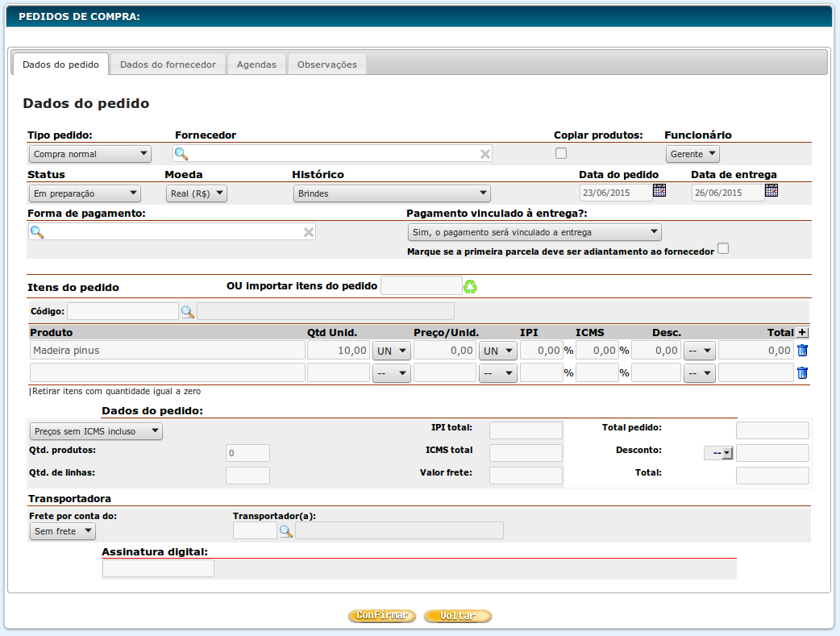Add a new item row with plus icon
The height and width of the screenshot is (636, 840).
(802, 332)
